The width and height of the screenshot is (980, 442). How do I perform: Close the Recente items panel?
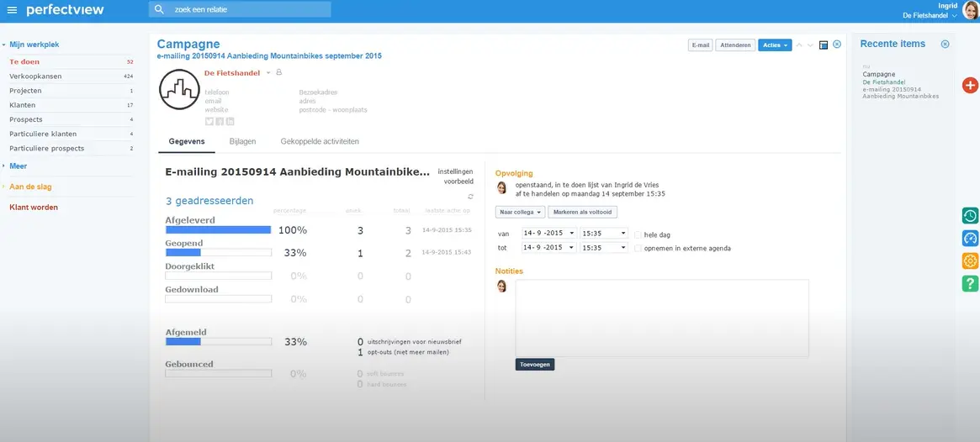click(x=945, y=44)
